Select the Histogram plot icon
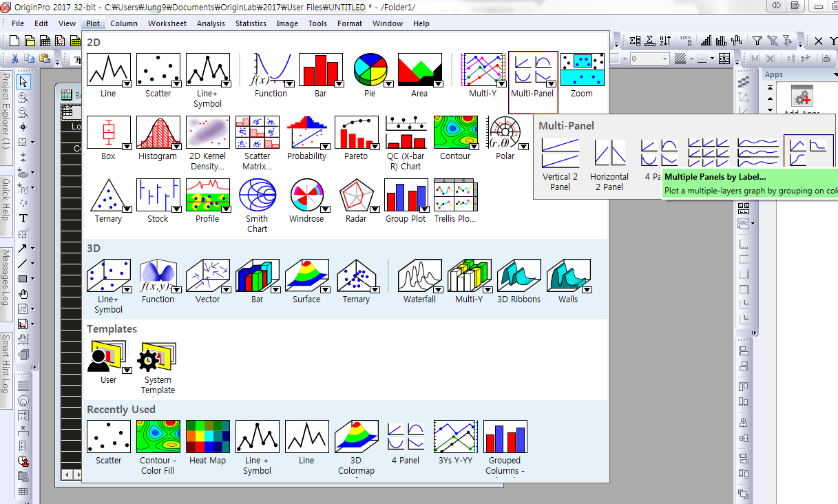This screenshot has width=838, height=504. click(x=158, y=132)
